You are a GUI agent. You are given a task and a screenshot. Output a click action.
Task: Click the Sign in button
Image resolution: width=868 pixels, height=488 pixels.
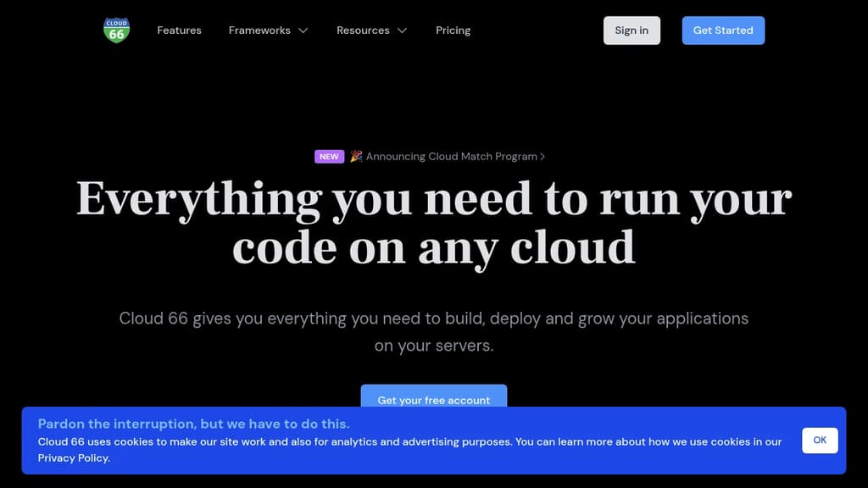632,30
